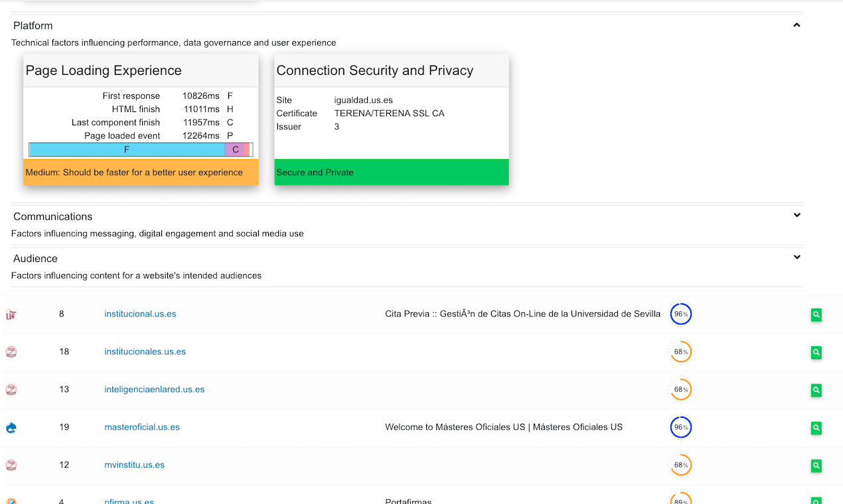Click the Drupal icon for masteroficial.us.es

(x=11, y=428)
